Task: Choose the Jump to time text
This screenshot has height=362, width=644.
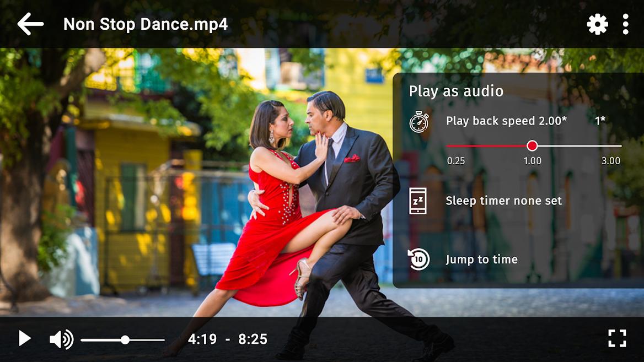Action: (481, 260)
